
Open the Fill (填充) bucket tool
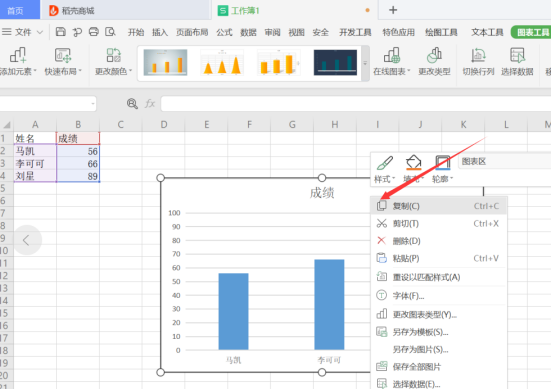[x=413, y=169]
